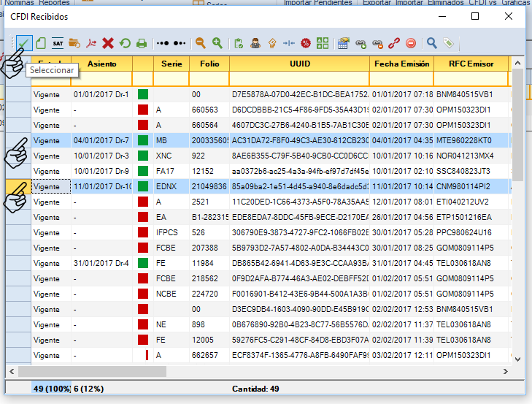This screenshot has height=404, width=532.
Task: Click the SAT toolbar icon
Action: pyautogui.click(x=57, y=44)
